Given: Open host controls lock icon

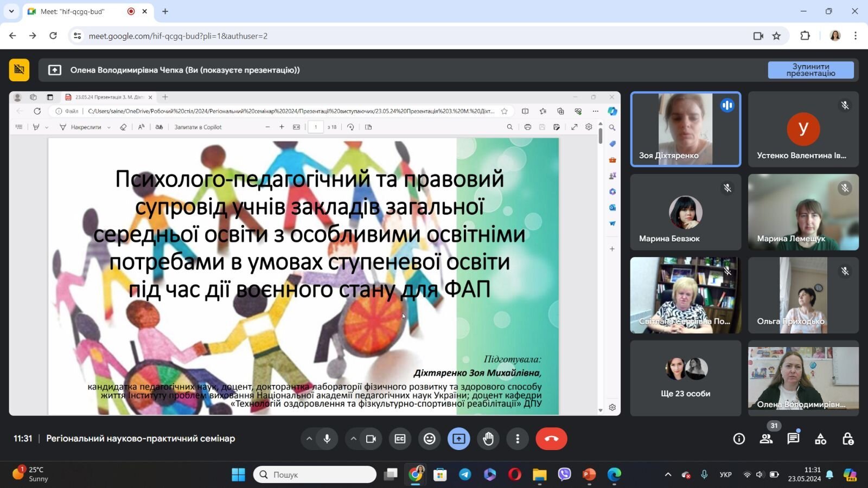Looking at the screenshot, I should [x=848, y=439].
